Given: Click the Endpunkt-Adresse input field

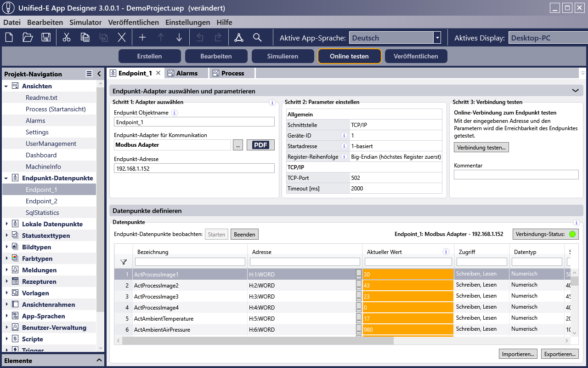Looking at the screenshot, I should click(194, 168).
